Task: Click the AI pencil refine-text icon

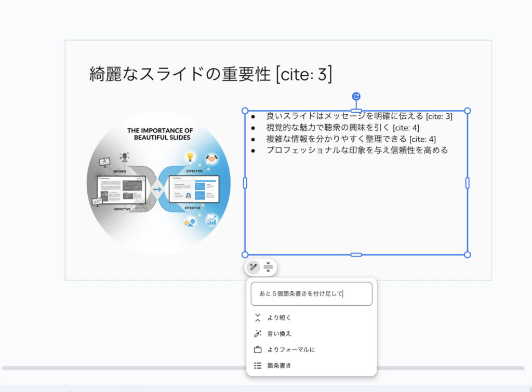Action: tap(253, 267)
